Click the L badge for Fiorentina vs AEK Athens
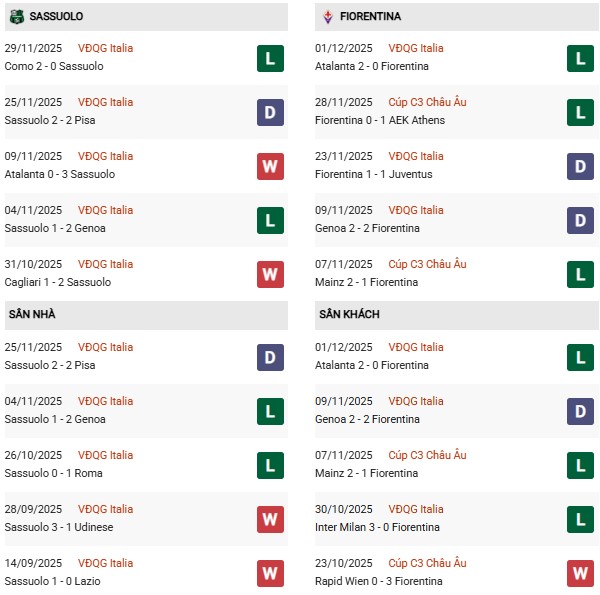The width and height of the screenshot is (600, 595). click(580, 112)
